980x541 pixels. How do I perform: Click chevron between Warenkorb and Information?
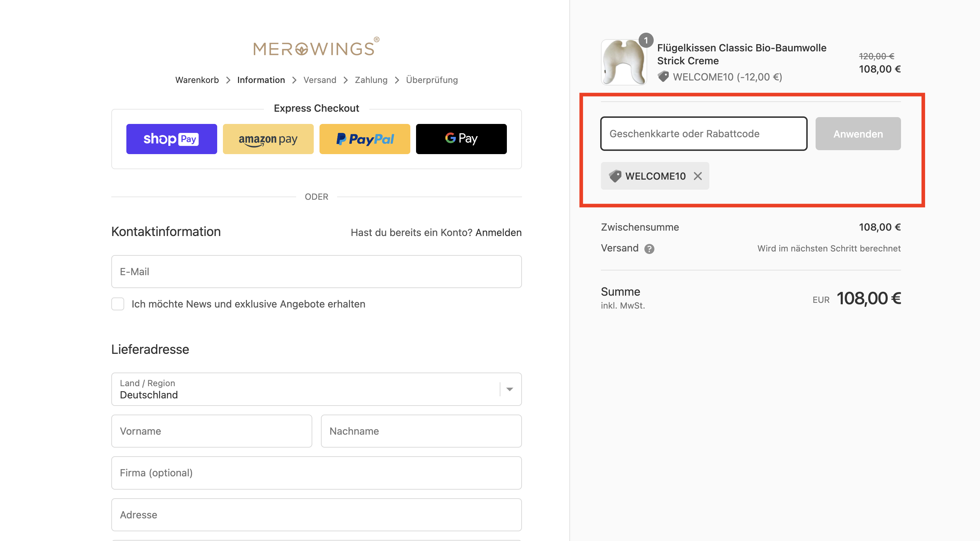tap(228, 80)
